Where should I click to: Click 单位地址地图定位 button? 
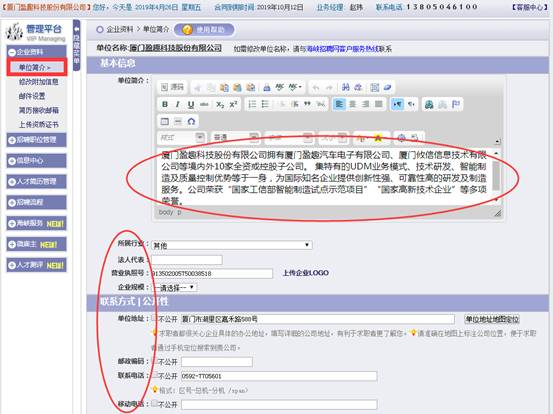(x=492, y=319)
